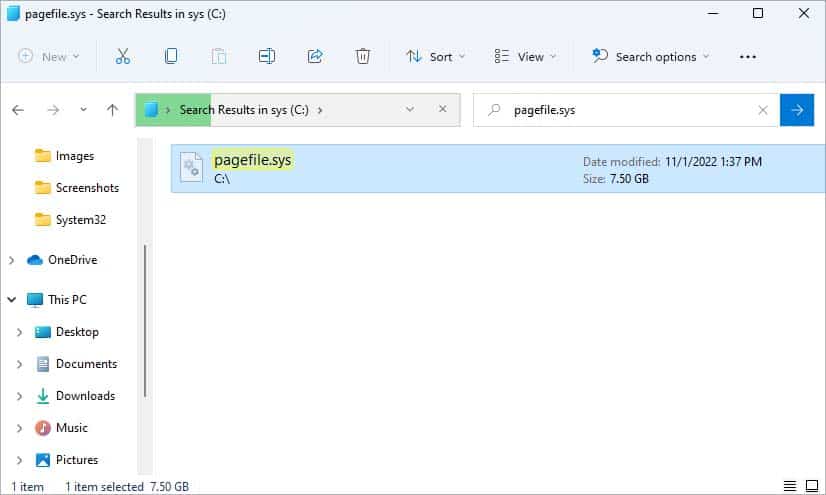Go forward with the right arrow

coord(53,110)
